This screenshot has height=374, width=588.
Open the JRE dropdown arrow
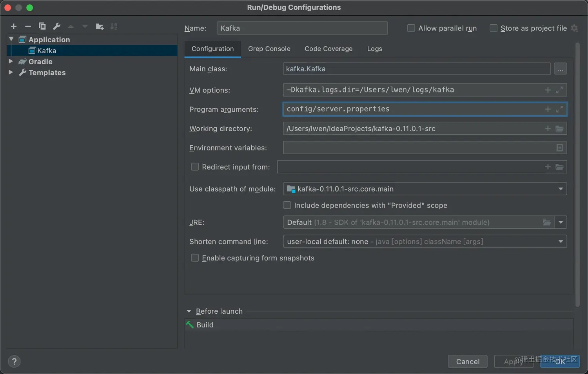coord(561,222)
